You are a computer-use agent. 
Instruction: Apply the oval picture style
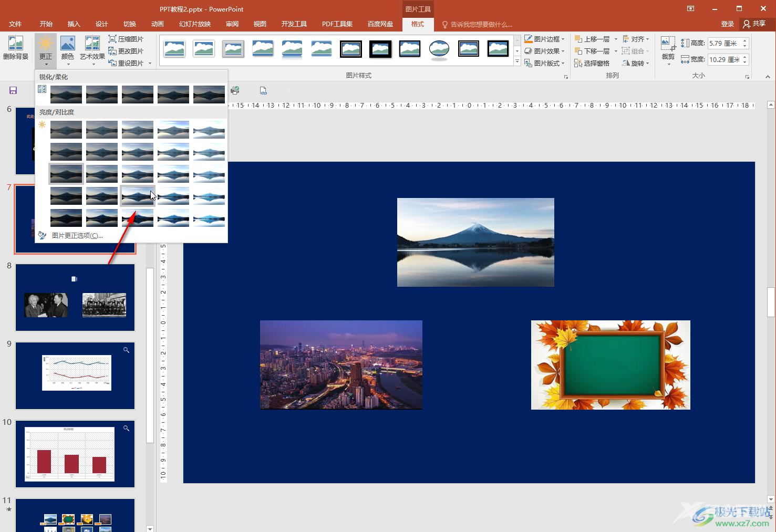coord(439,49)
